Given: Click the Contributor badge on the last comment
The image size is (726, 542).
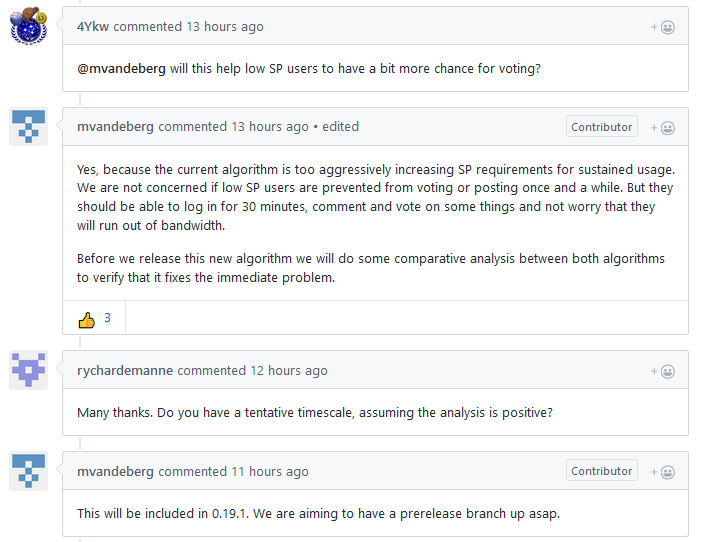Looking at the screenshot, I should point(602,471).
